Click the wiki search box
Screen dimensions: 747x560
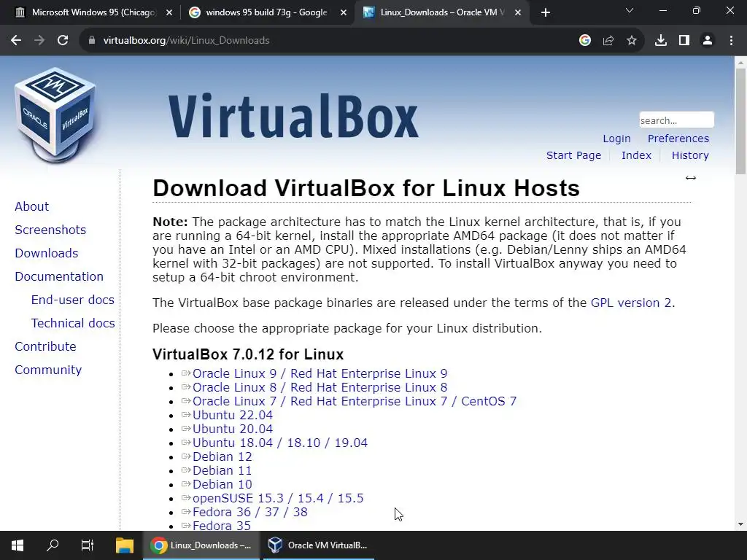click(676, 120)
